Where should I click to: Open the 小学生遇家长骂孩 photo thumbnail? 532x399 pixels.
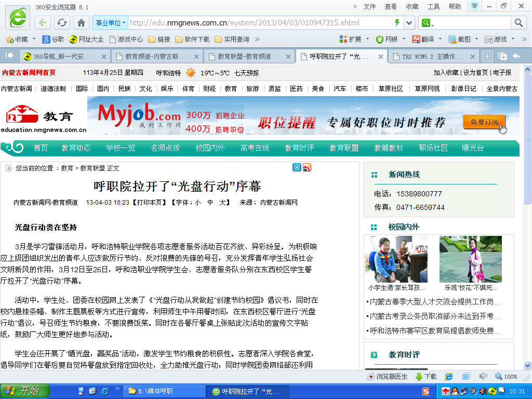pyautogui.click(x=397, y=259)
